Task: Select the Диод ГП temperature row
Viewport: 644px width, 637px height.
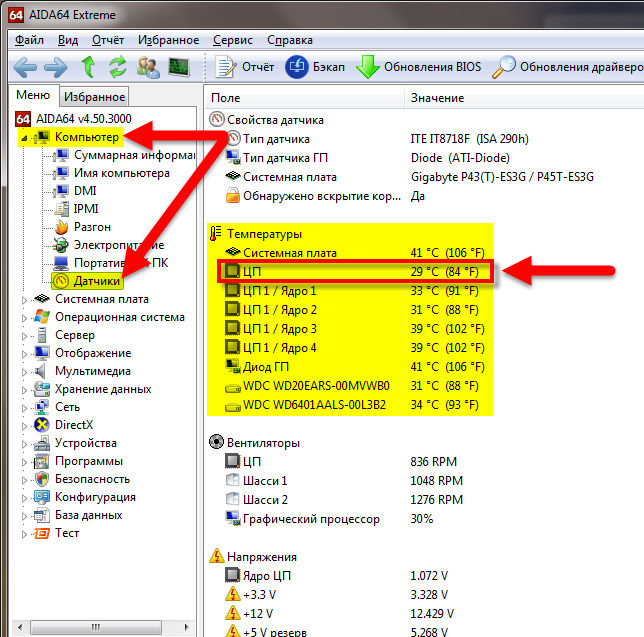Action: click(355, 367)
